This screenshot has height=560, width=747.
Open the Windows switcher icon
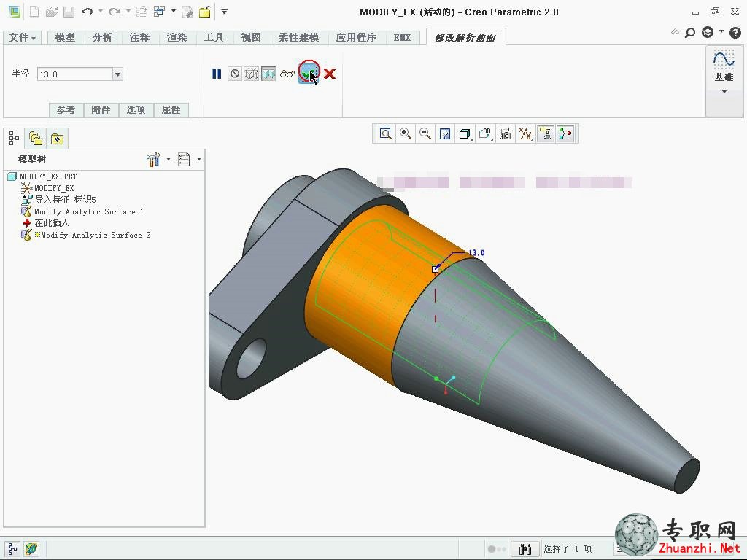160,12
